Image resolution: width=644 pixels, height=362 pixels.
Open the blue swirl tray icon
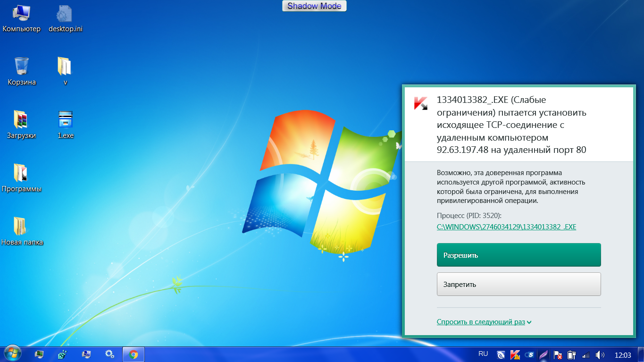(501, 354)
